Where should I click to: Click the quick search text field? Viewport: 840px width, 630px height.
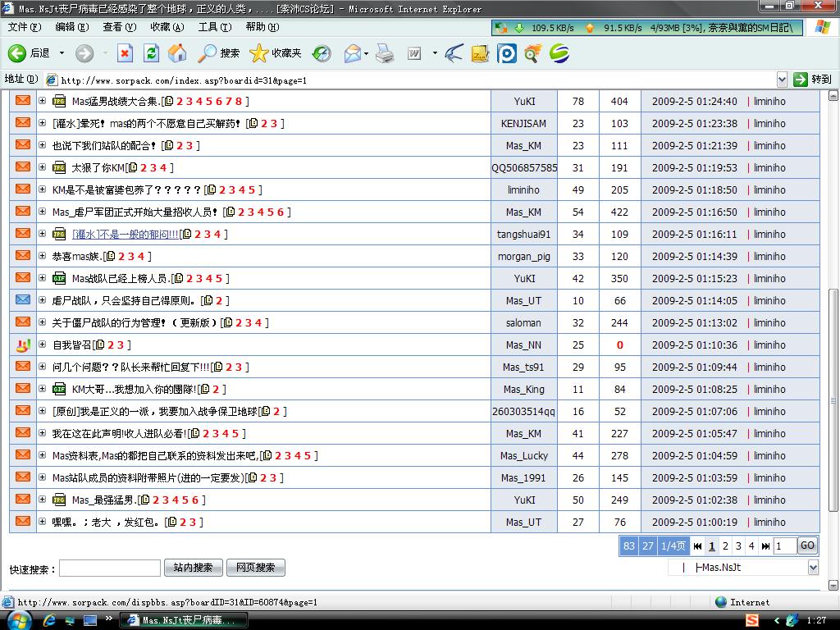tap(110, 568)
